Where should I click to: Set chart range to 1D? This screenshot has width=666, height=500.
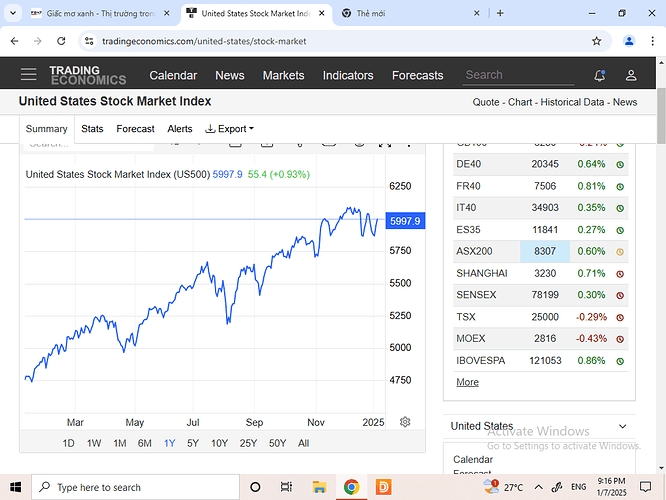(x=68, y=443)
